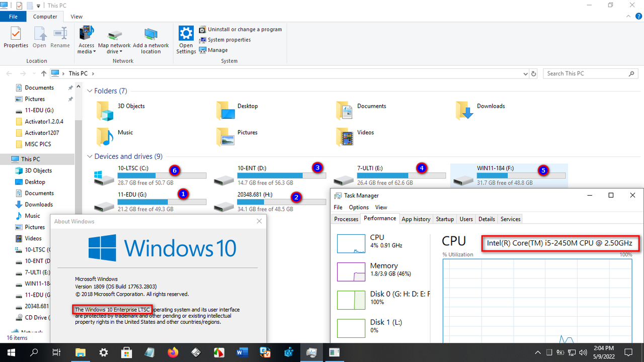This screenshot has width=644, height=362.
Task: Click the Explorer help question mark icon
Action: (x=638, y=17)
